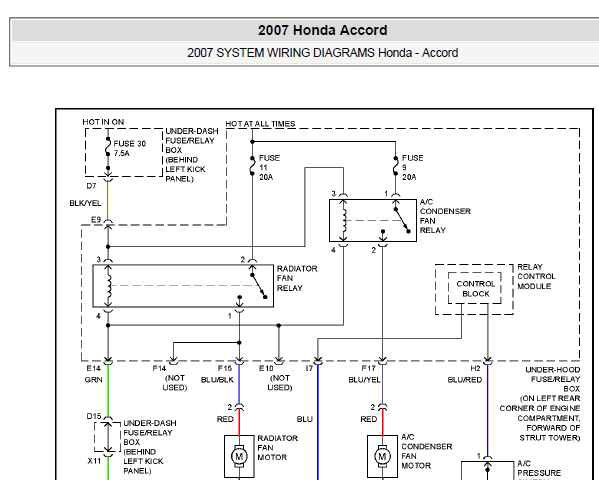Click the radiator fan relay switch contact
The height and width of the screenshot is (480, 599).
coord(258,286)
